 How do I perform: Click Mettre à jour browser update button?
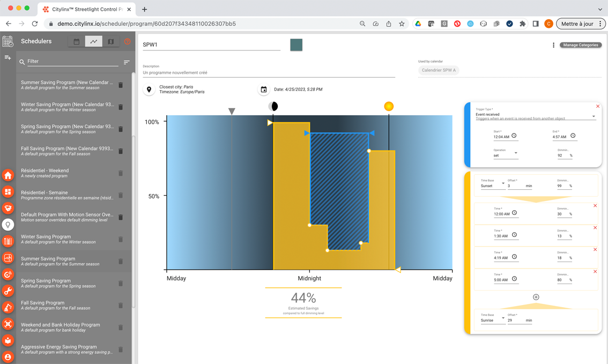[581, 24]
